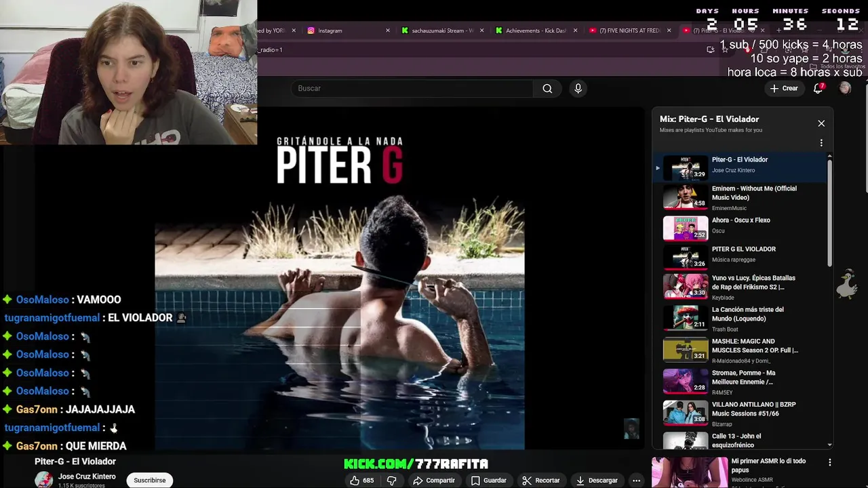Viewport: 868px width, 488px height.
Task: Close the Instagram browser tab
Action: tap(388, 30)
